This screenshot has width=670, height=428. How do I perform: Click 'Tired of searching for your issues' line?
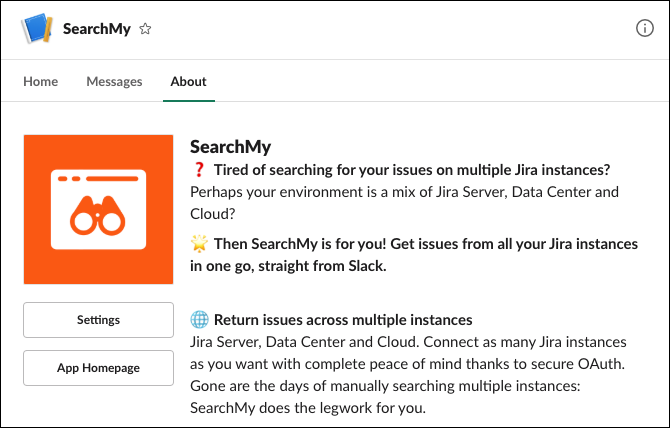tap(412, 170)
